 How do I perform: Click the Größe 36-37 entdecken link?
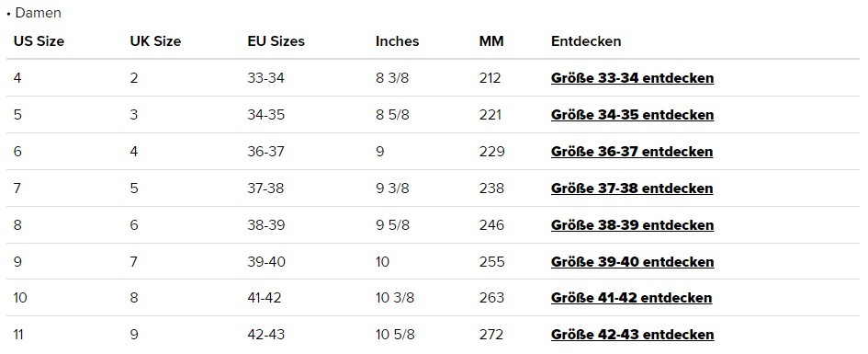(632, 151)
